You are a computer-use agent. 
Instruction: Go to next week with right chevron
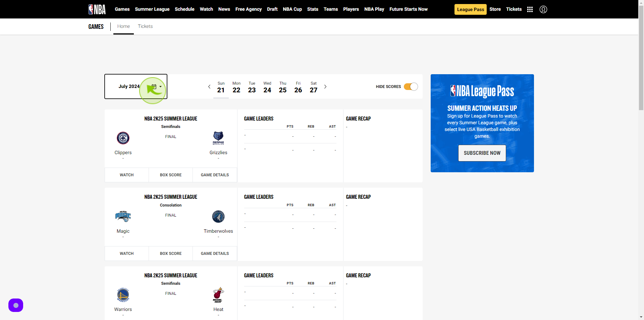tap(325, 87)
